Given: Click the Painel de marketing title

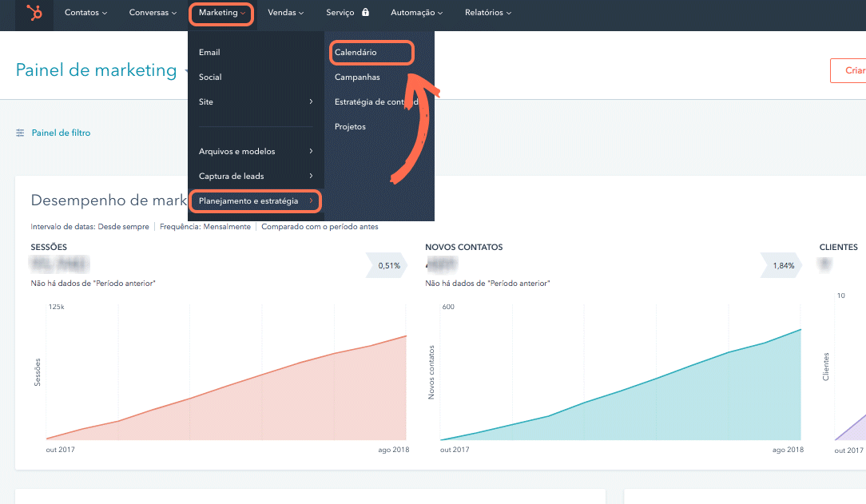Looking at the screenshot, I should coord(96,69).
